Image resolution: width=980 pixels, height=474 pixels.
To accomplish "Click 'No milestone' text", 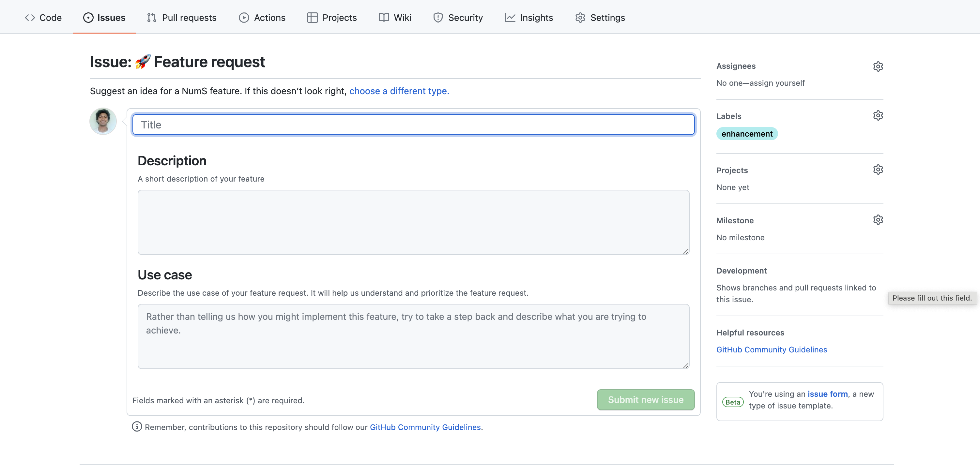I will click(x=740, y=238).
